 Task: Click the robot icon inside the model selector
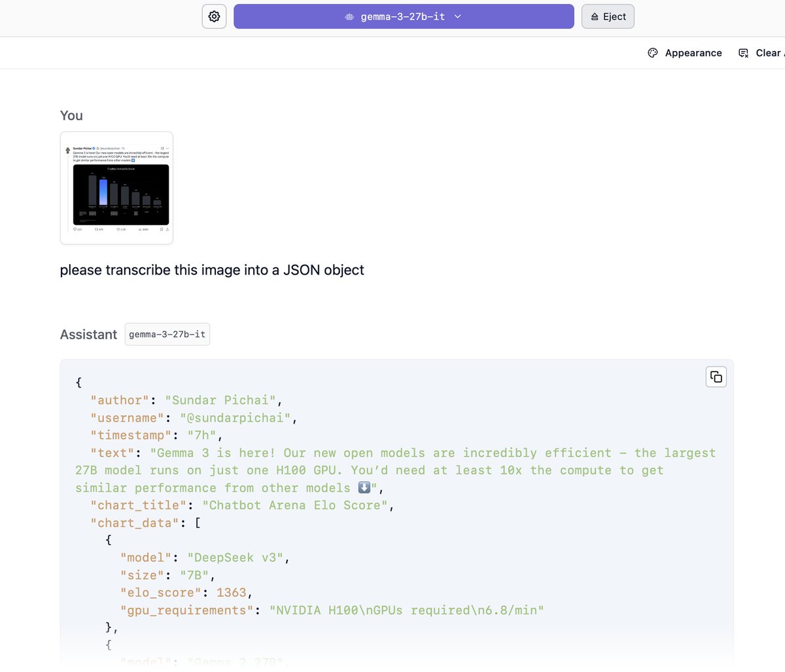349,16
